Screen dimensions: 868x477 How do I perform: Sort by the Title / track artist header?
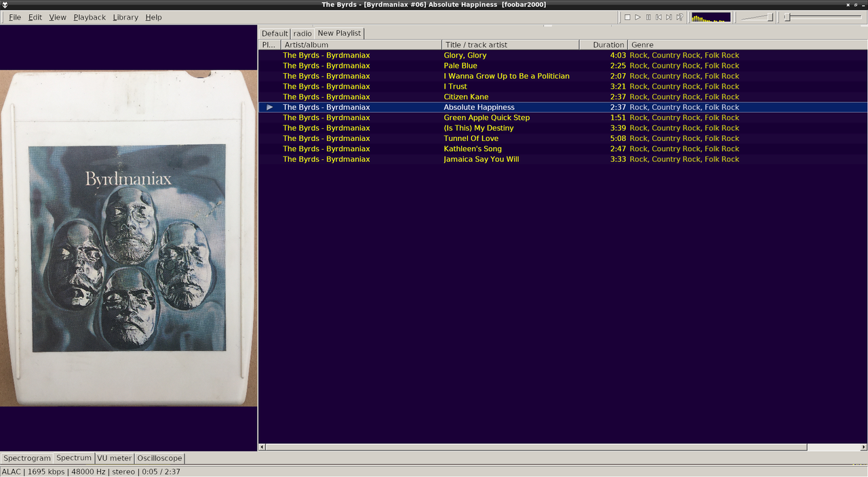[511, 45]
